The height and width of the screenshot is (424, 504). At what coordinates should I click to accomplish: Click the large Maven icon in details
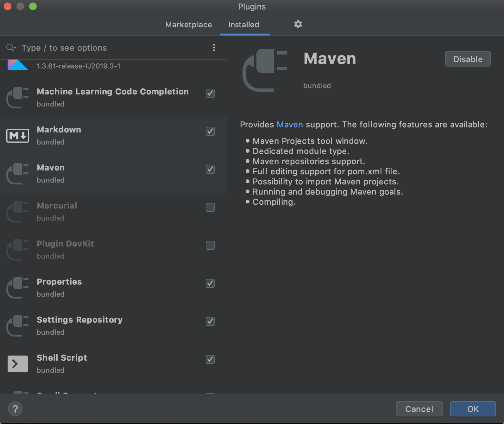tap(265, 70)
